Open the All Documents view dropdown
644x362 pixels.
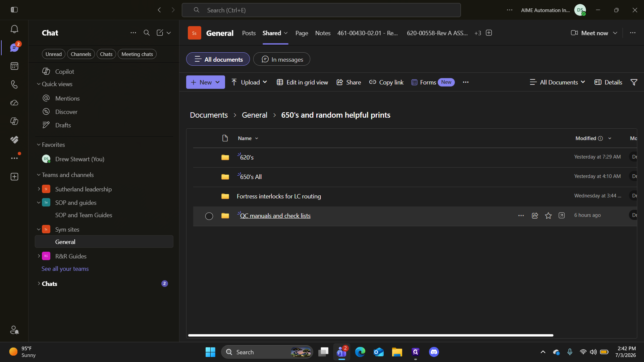(557, 82)
